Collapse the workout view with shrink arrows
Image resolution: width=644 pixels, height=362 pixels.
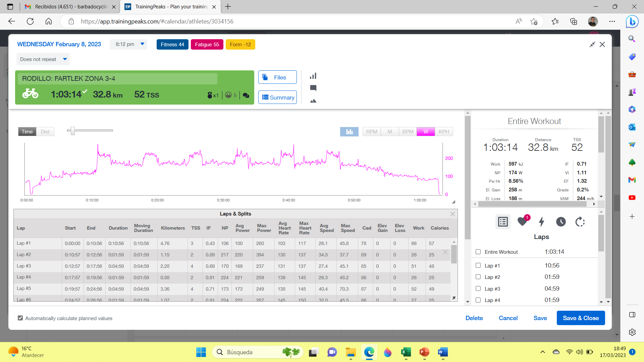[592, 45]
